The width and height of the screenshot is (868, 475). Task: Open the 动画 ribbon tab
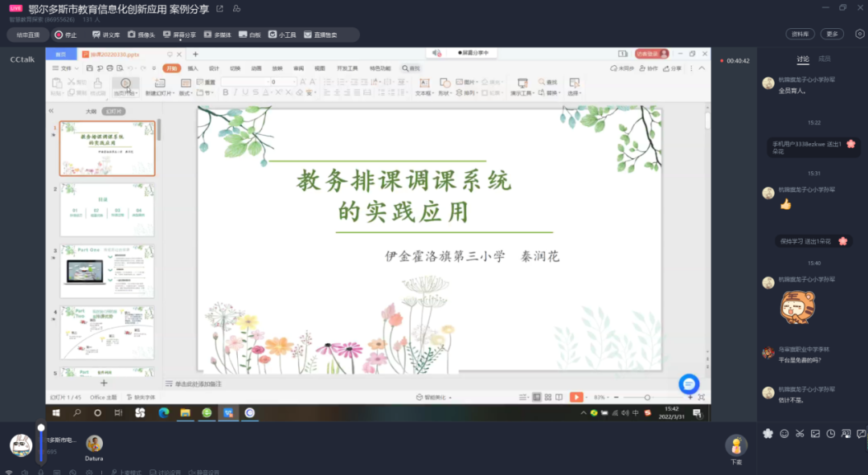[x=256, y=68]
